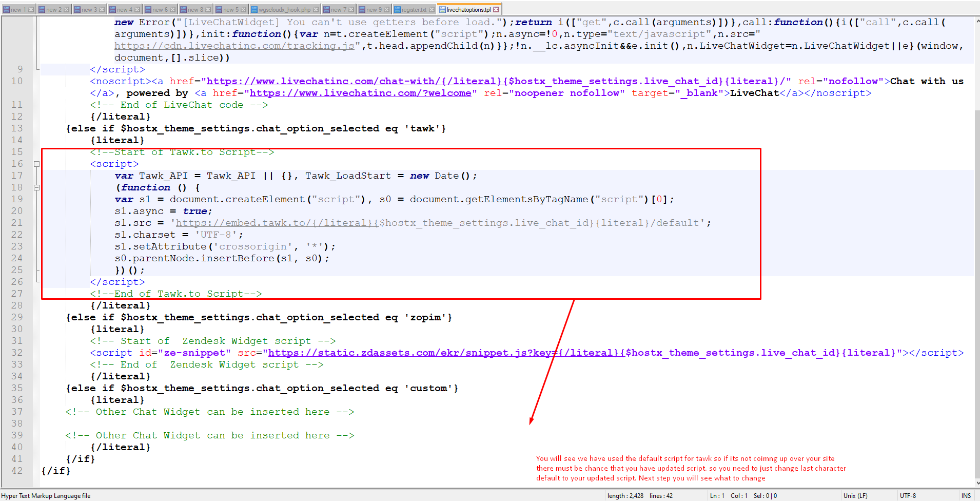This screenshot has width=980, height=501.
Task: Collapse the function fold on line 18
Action: (x=36, y=188)
